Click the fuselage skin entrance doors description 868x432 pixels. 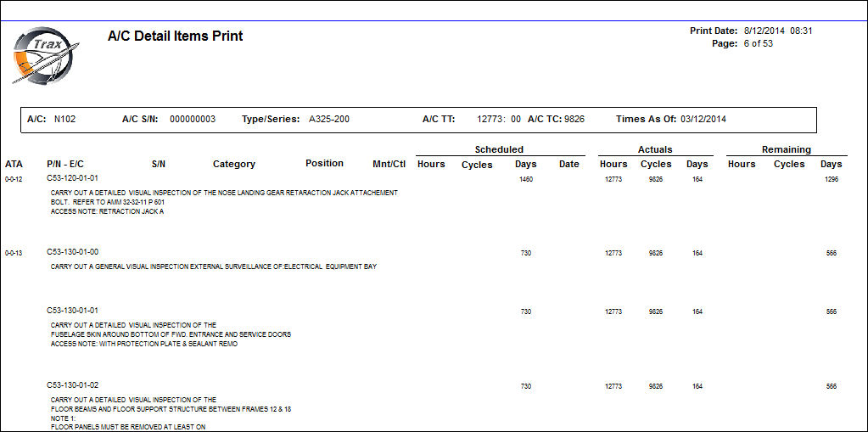tap(171, 334)
